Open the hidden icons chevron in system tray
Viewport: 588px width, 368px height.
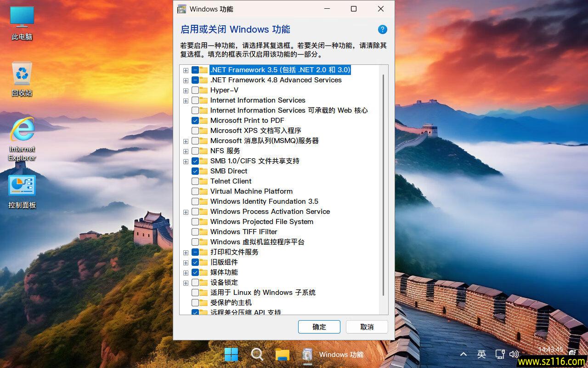pos(464,354)
